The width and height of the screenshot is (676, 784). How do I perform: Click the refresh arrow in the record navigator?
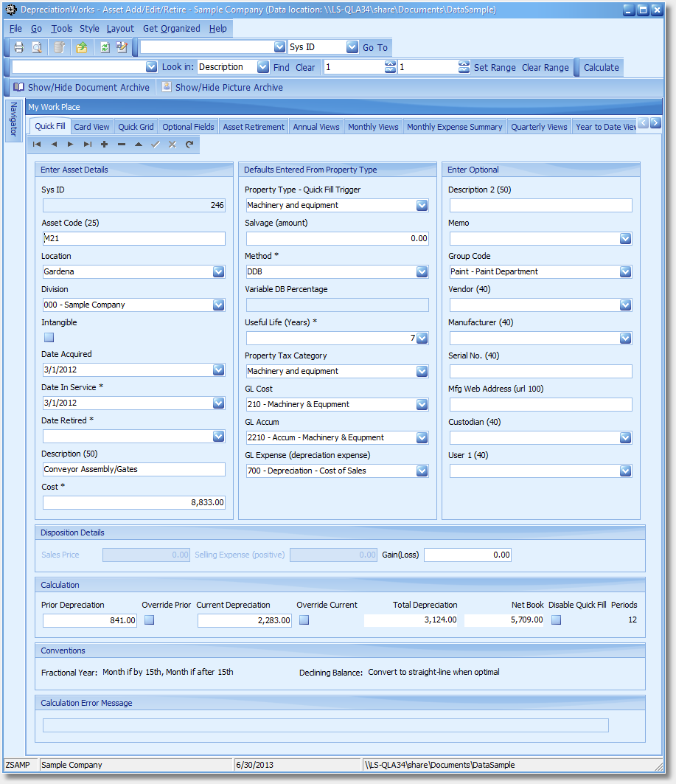coord(189,145)
